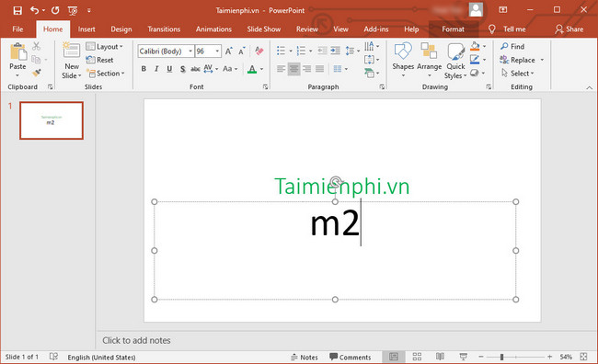Redo the last action
The width and height of the screenshot is (598, 364).
(x=55, y=10)
